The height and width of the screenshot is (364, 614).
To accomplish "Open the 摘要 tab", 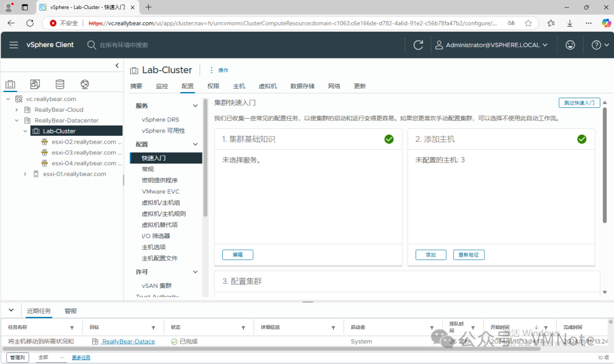I will click(x=136, y=86).
